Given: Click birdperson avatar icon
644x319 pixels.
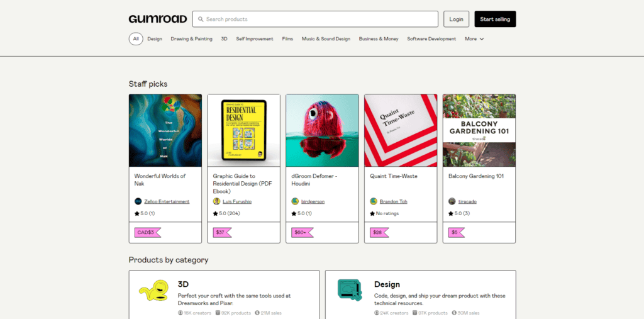Looking at the screenshot, I should click(x=295, y=201).
